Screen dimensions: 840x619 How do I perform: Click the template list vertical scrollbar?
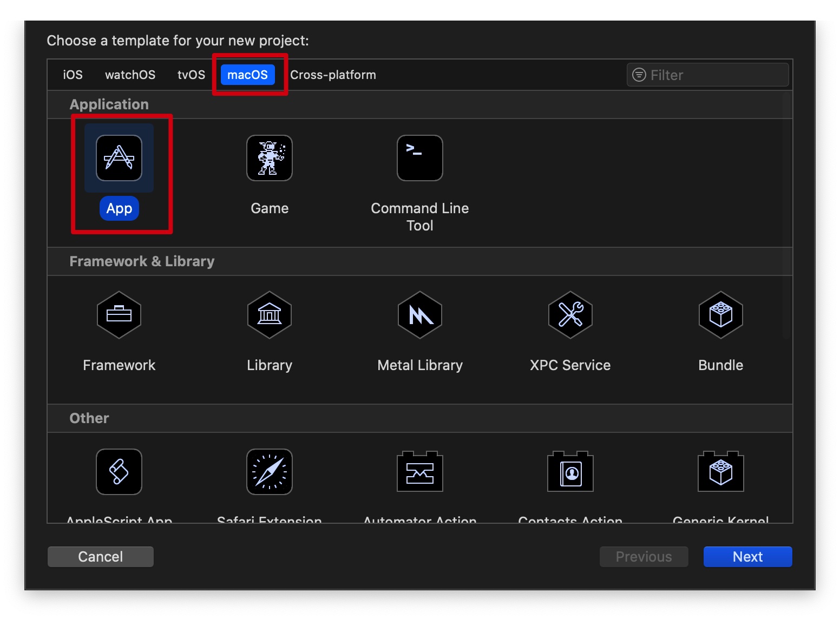click(x=786, y=216)
